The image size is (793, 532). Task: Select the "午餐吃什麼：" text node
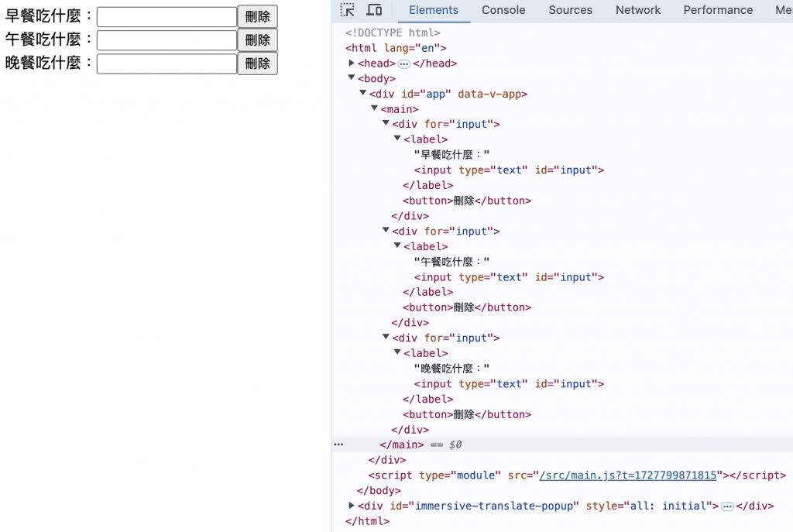pos(451,262)
